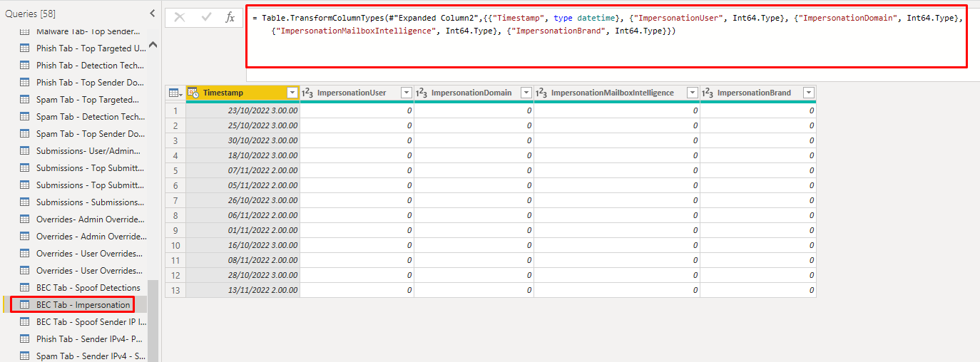
Task: Click the commit formula checkmark icon
Action: click(205, 18)
